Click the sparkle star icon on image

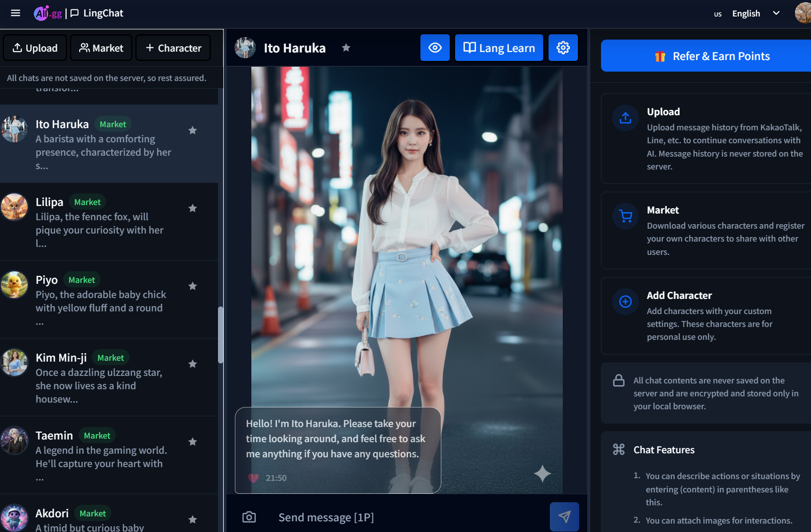pos(542,474)
